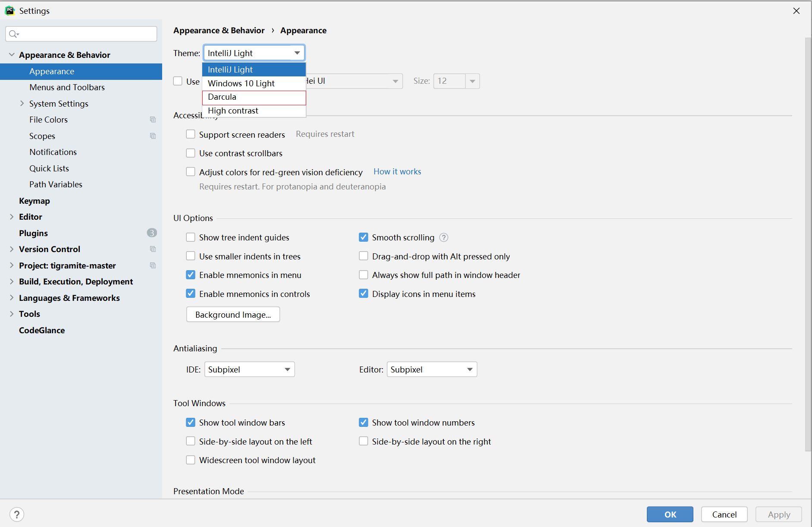Expand the Editor settings node
Viewport: 812px width, 527px height.
pos(12,217)
